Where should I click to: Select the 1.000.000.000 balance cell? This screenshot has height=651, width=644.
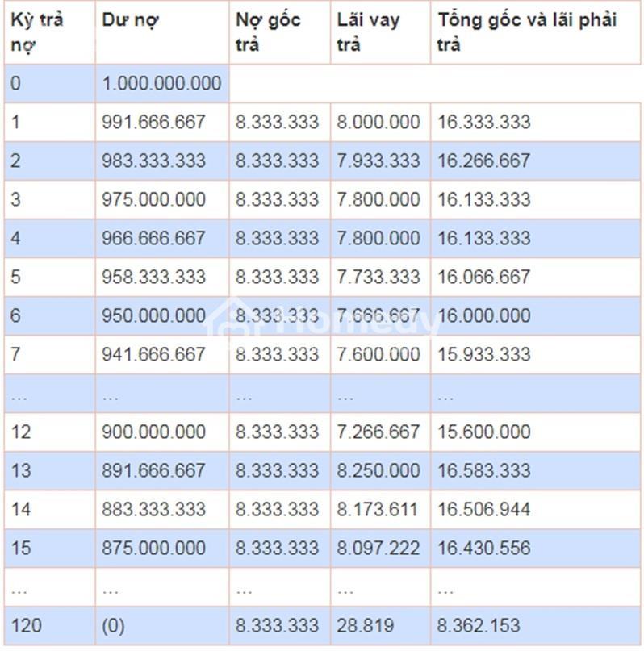pos(162,83)
